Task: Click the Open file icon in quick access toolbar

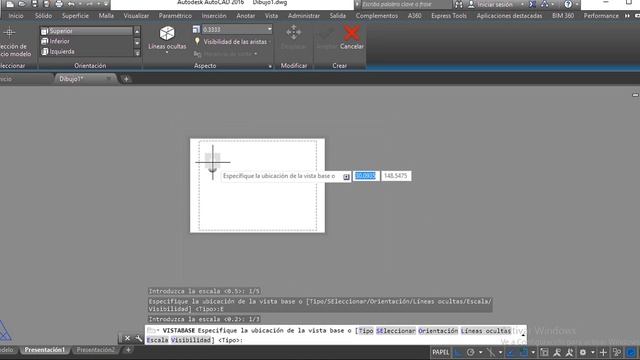Action: [22, 4]
